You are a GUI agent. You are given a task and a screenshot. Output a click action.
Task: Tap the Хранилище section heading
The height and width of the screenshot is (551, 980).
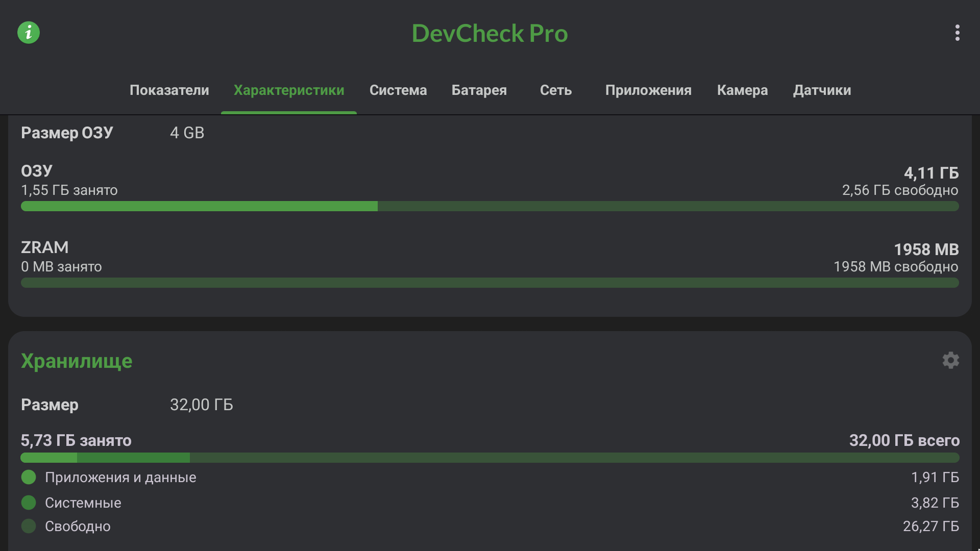pyautogui.click(x=77, y=361)
